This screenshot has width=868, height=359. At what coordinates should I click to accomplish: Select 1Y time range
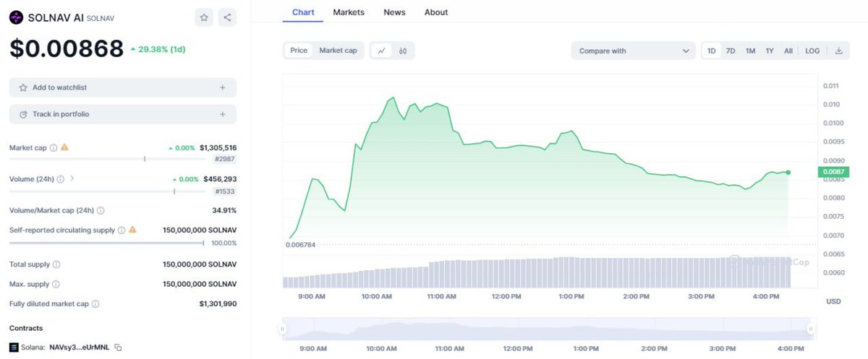click(770, 51)
